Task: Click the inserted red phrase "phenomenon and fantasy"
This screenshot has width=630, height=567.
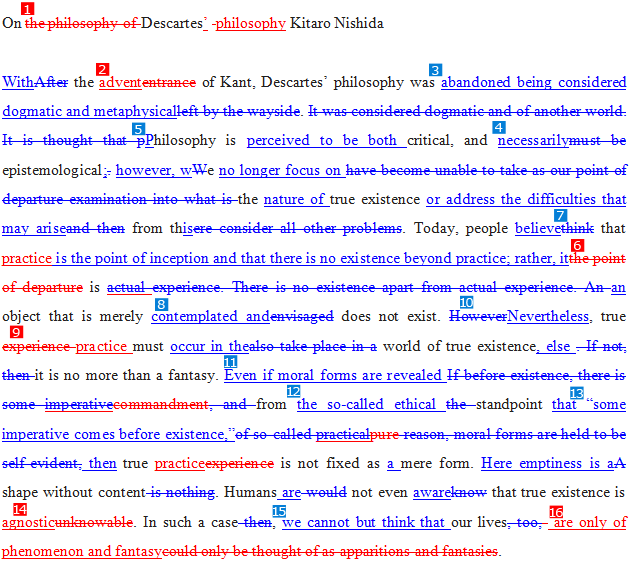Action: pos(82,551)
